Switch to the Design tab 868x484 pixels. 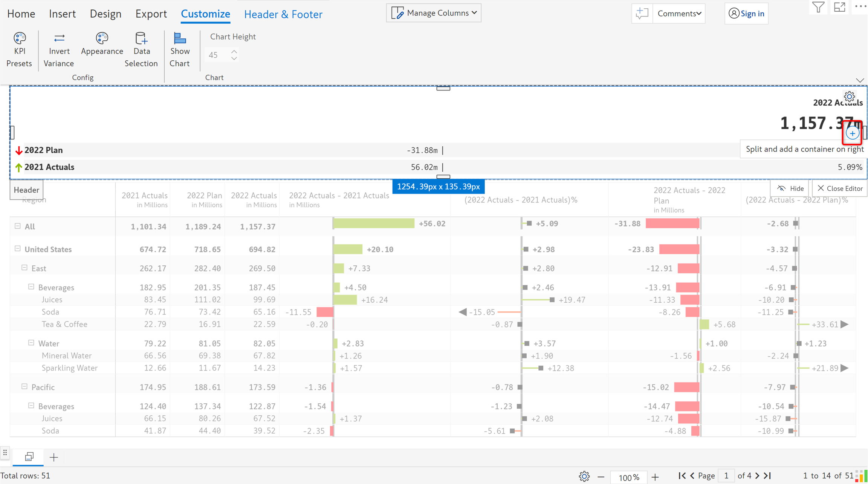coord(105,14)
